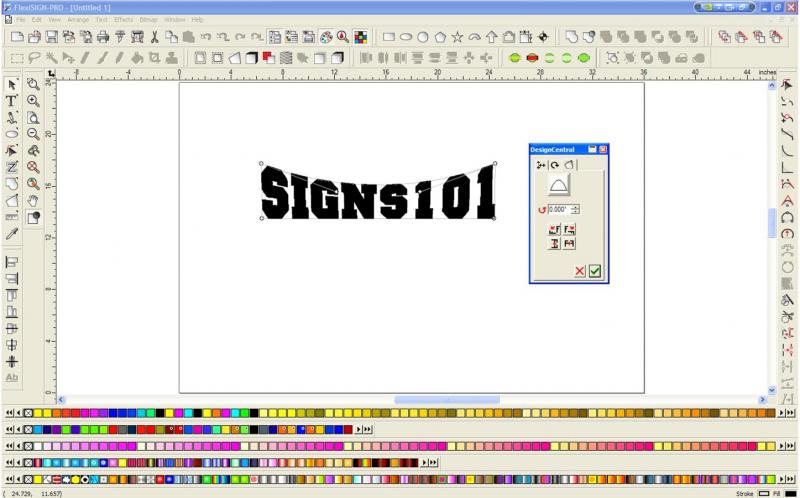Click the rotation angle field showing 0.000°
The height and width of the screenshot is (498, 800).
pos(559,209)
